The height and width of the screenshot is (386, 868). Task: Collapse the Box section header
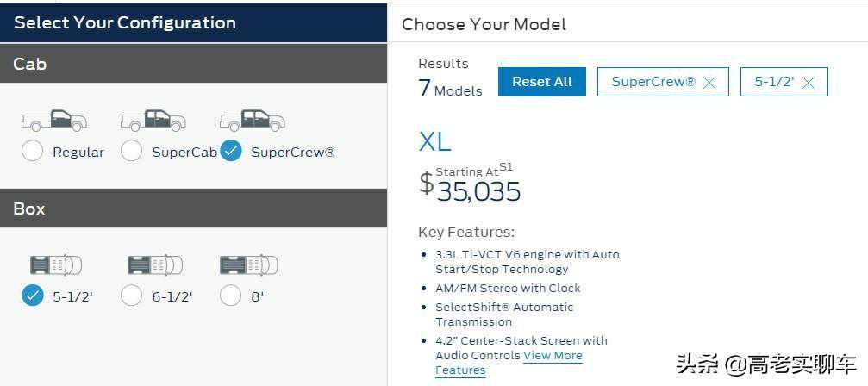pyautogui.click(x=193, y=209)
